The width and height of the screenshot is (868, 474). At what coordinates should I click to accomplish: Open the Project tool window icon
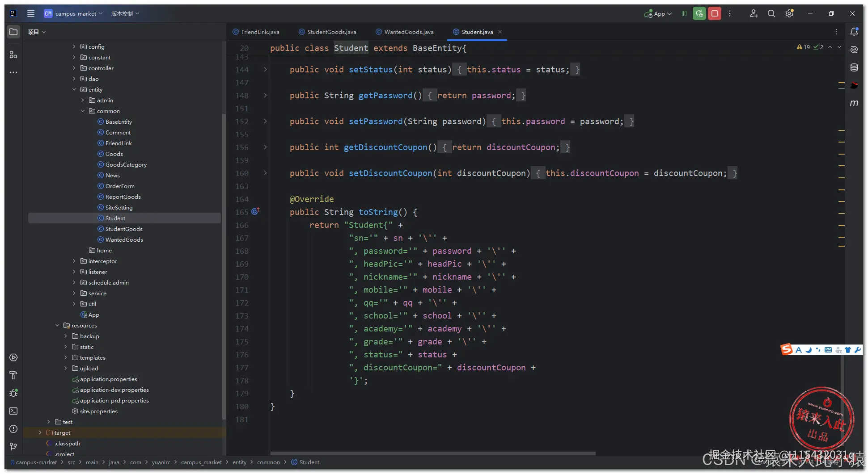[13, 32]
